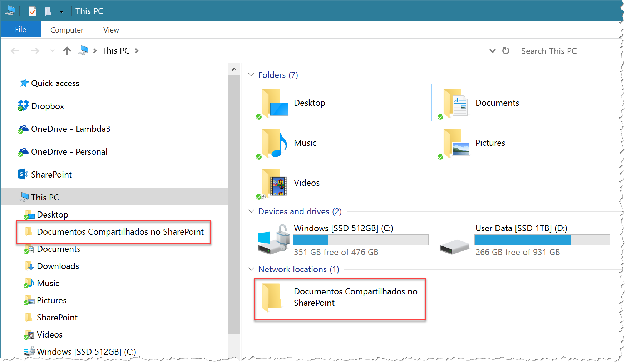Click Dropbox icon in navigation pane
The width and height of the screenshot is (627, 364).
[23, 106]
